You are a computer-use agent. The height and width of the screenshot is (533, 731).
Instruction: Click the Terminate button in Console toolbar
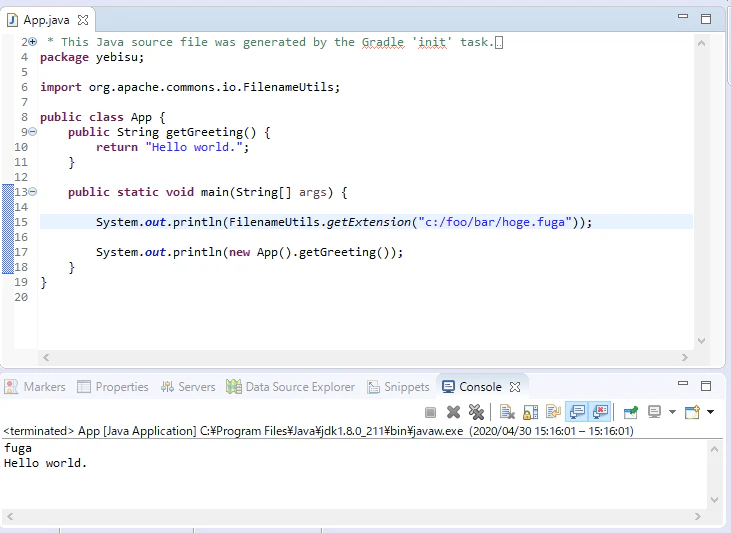coord(430,412)
